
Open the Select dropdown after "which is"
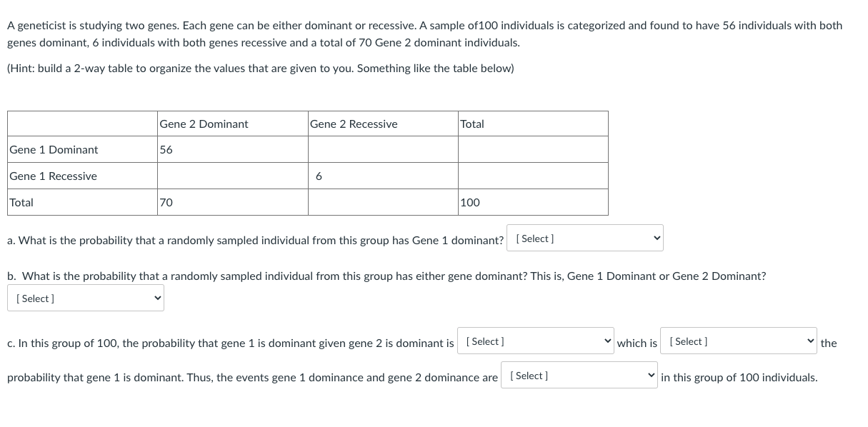pos(739,341)
